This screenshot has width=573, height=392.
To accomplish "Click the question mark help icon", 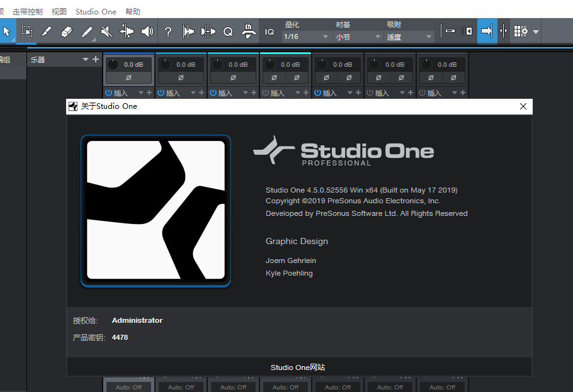I will coord(168,32).
